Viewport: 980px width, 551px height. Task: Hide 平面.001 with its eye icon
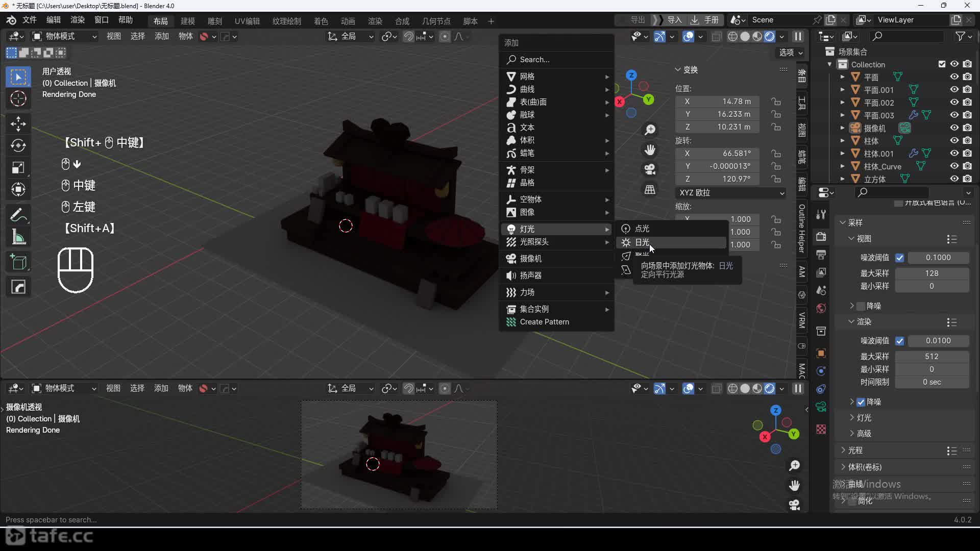(x=954, y=89)
